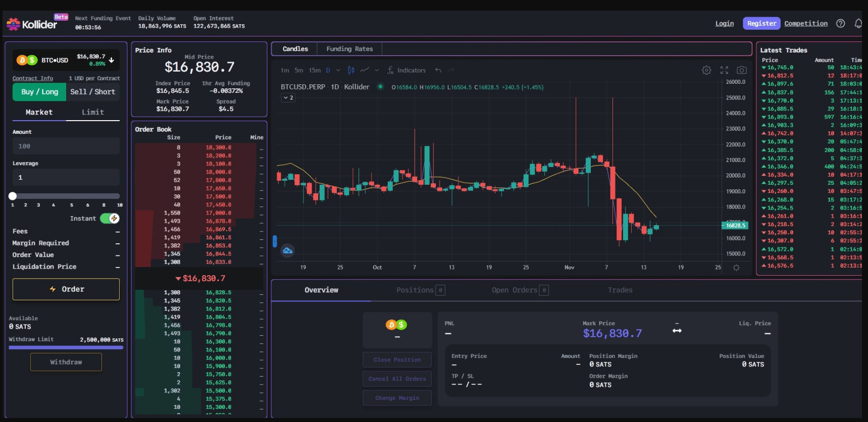868x422 pixels.
Task: Select Sell / Short order side
Action: click(92, 92)
